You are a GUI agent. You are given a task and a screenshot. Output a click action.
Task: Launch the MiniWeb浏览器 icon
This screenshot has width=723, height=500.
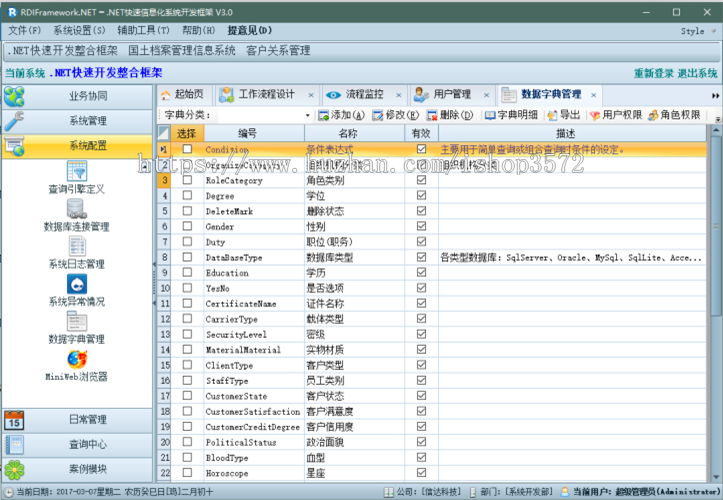coord(77,359)
